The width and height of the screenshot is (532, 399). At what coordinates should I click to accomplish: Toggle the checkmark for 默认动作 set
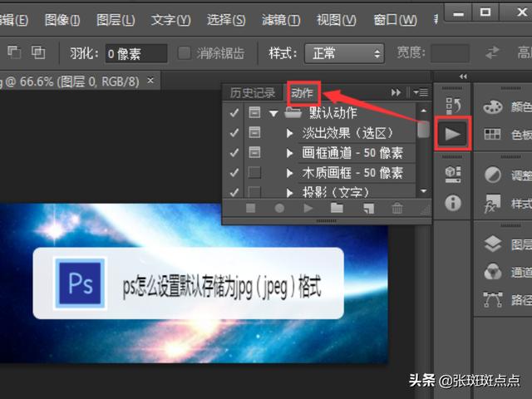[234, 112]
